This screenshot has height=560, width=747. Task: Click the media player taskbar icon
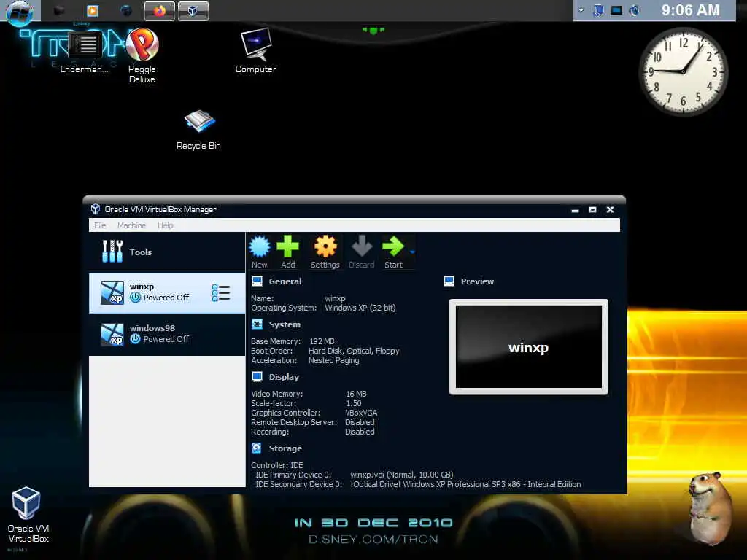93,10
